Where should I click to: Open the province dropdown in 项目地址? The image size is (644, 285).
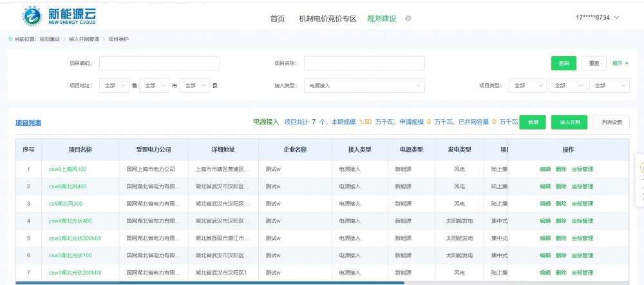(114, 85)
